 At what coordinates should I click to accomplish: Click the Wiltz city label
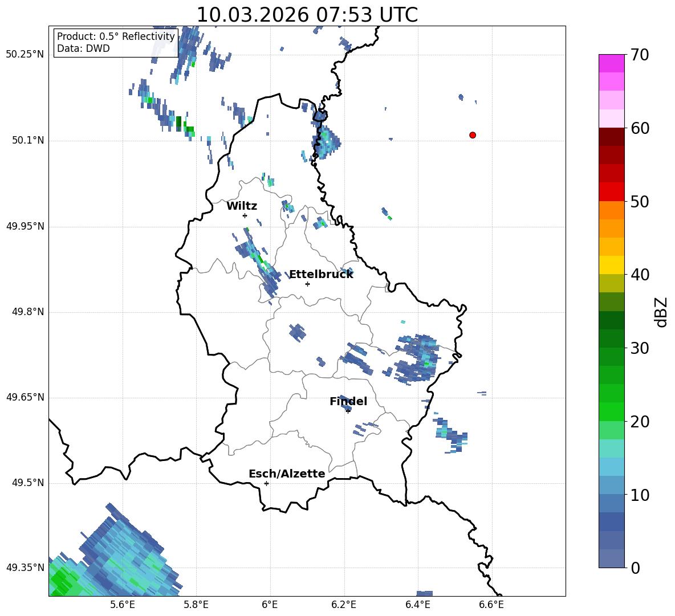point(242,206)
